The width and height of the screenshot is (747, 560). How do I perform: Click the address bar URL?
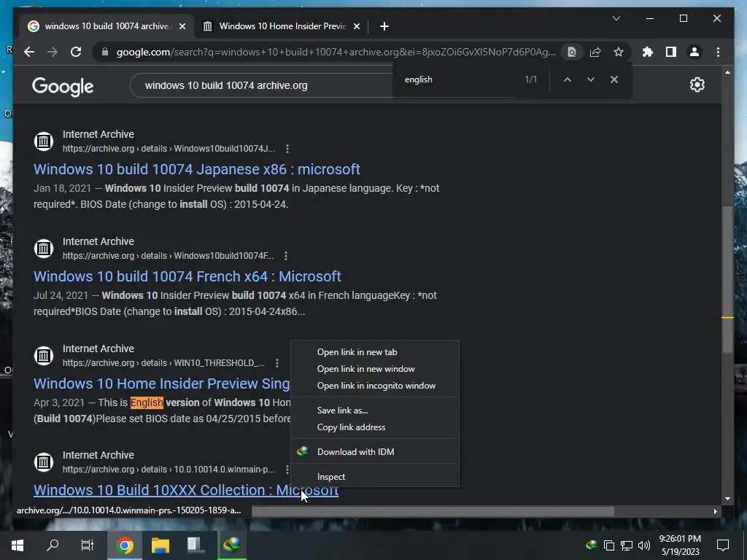(336, 52)
